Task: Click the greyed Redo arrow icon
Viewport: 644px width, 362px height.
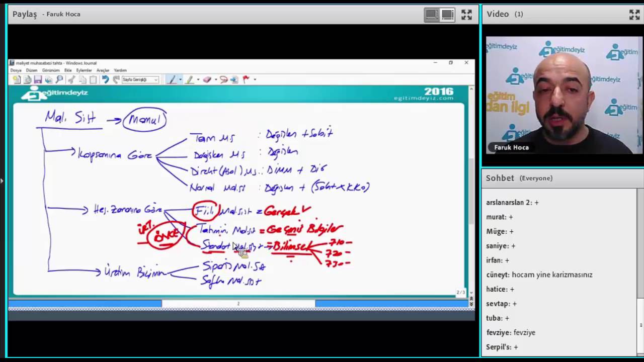Action: pos(116,79)
